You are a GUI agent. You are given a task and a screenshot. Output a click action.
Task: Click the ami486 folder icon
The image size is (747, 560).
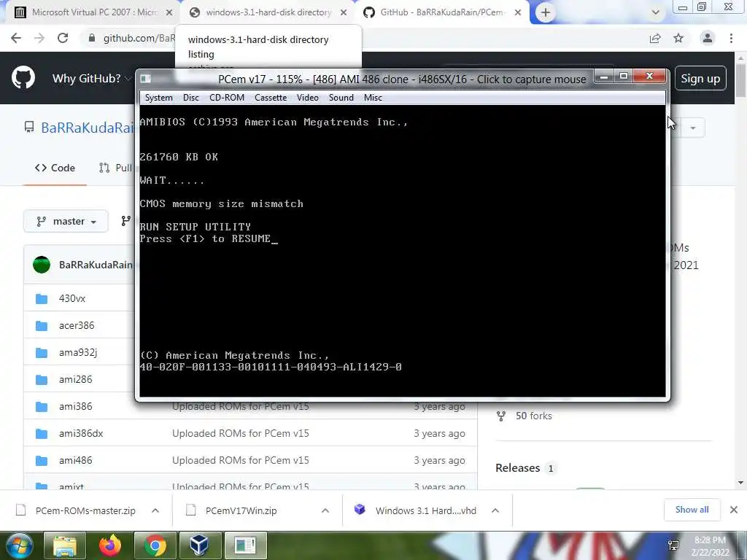(42, 461)
